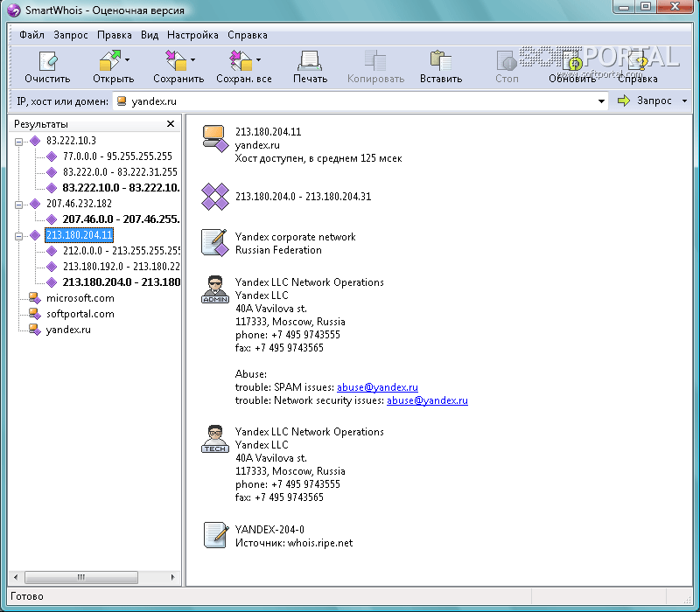The image size is (700, 612).
Task: Click the text 'Хост доступен, в среднем 125 мсек'
Action: 318,158
